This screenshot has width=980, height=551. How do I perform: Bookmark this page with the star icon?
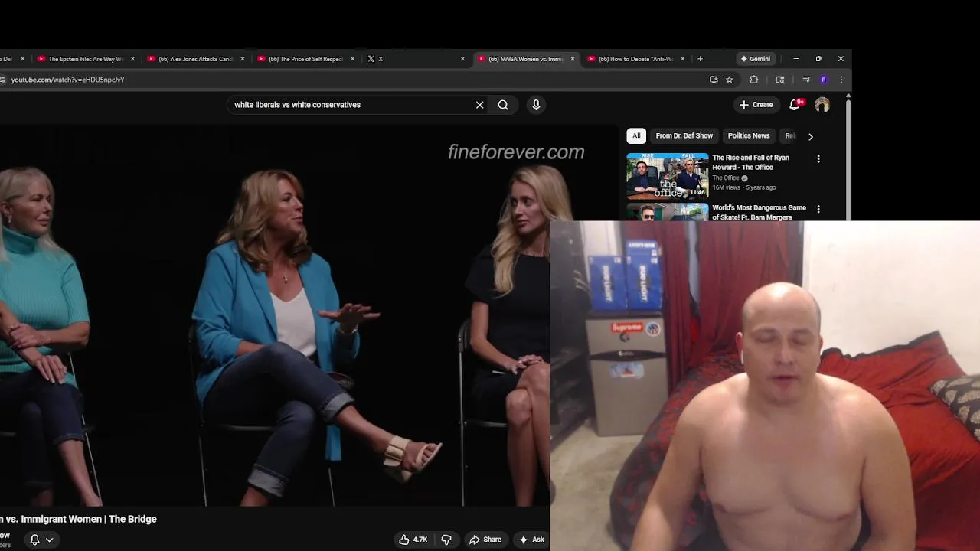pyautogui.click(x=730, y=80)
